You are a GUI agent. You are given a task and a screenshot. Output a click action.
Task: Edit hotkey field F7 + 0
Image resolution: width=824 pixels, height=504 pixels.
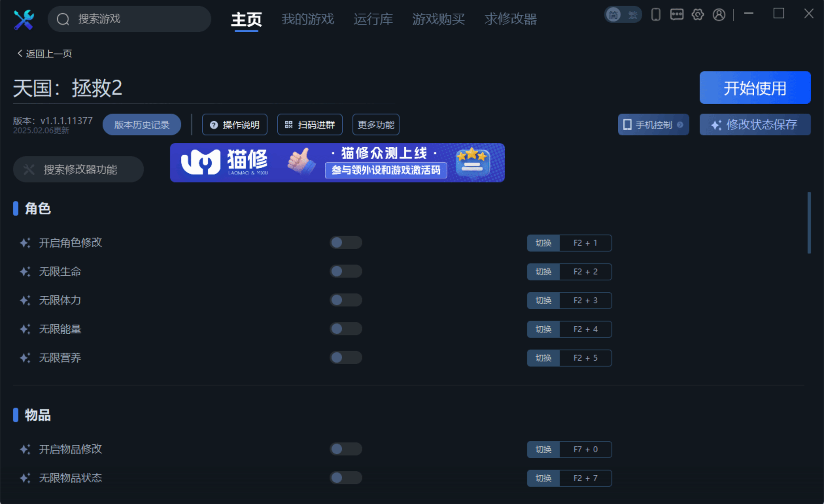586,450
